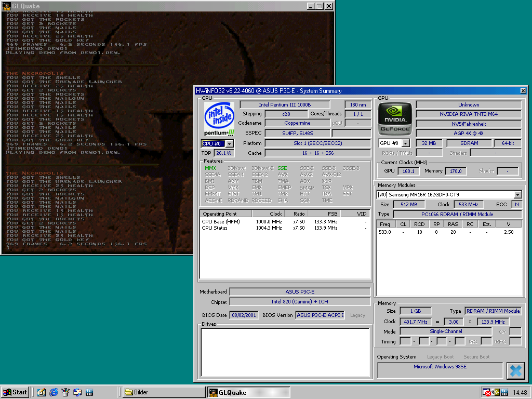Viewport: 532px width, 399px height.
Task: Click the Single-Channel mode field
Action: [x=446, y=331]
